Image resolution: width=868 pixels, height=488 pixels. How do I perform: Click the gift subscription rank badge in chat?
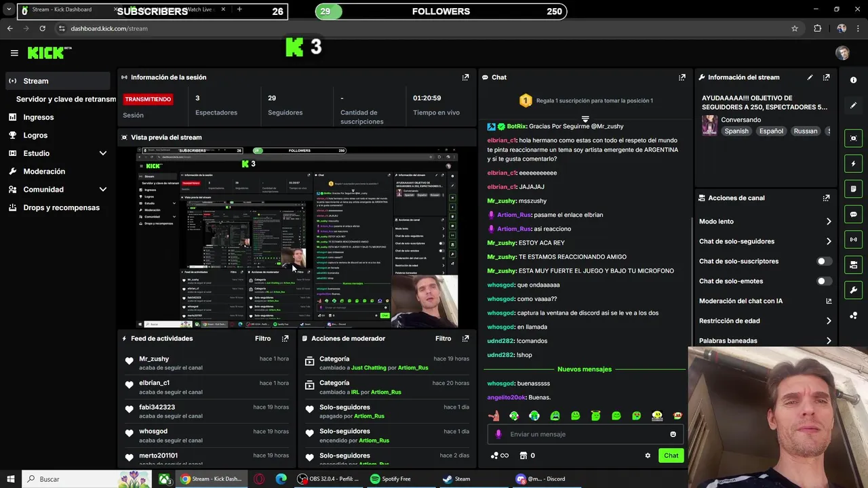tap(525, 100)
